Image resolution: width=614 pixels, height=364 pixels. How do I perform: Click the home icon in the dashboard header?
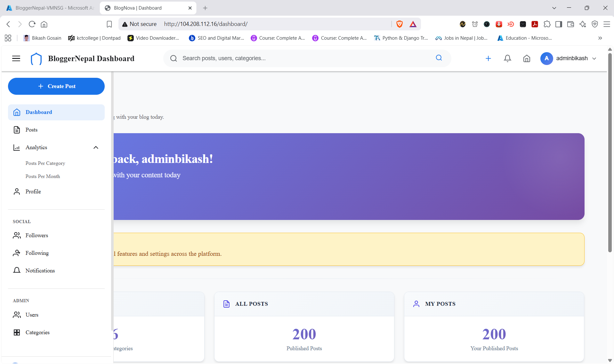click(x=527, y=58)
